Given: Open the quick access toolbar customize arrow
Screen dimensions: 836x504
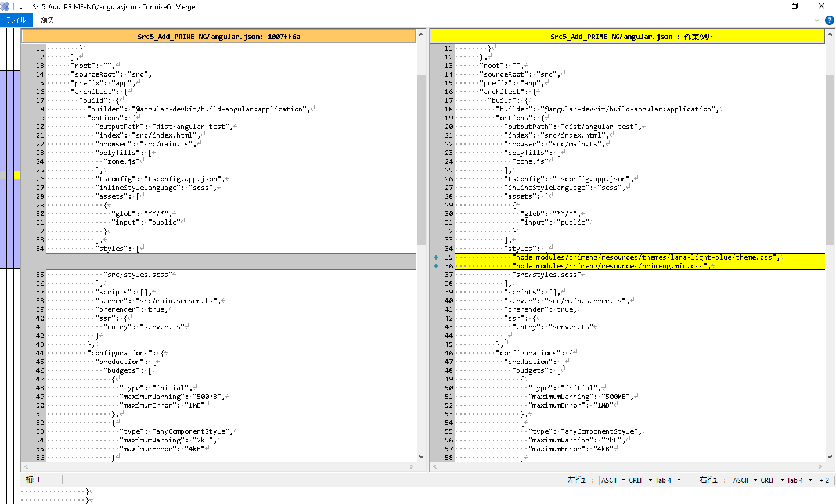Looking at the screenshot, I should (21, 7).
